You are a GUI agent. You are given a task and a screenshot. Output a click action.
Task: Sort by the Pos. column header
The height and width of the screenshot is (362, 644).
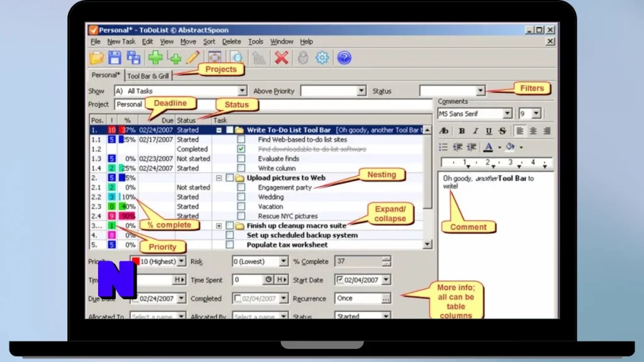(97, 120)
